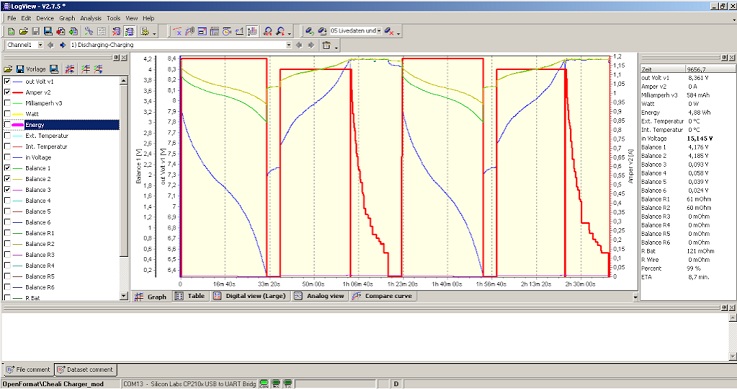
Task: Go to next channel with blue arrow
Action: click(62, 45)
